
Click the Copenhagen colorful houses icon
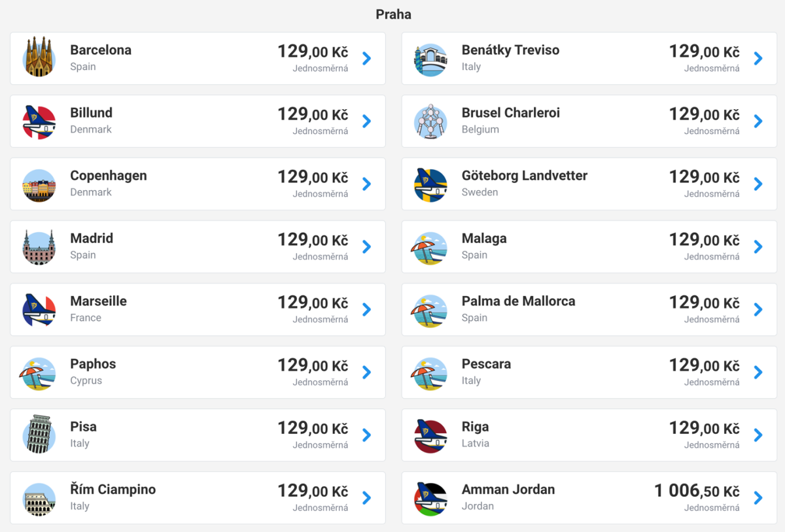click(39, 184)
